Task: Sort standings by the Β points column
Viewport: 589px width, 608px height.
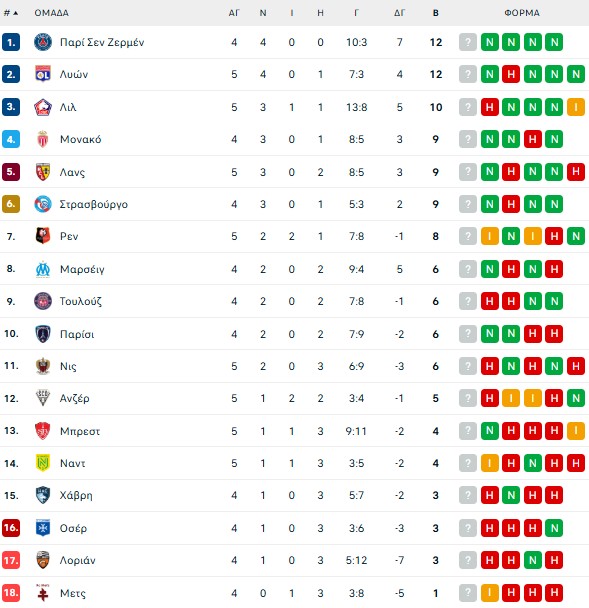Action: (x=435, y=13)
